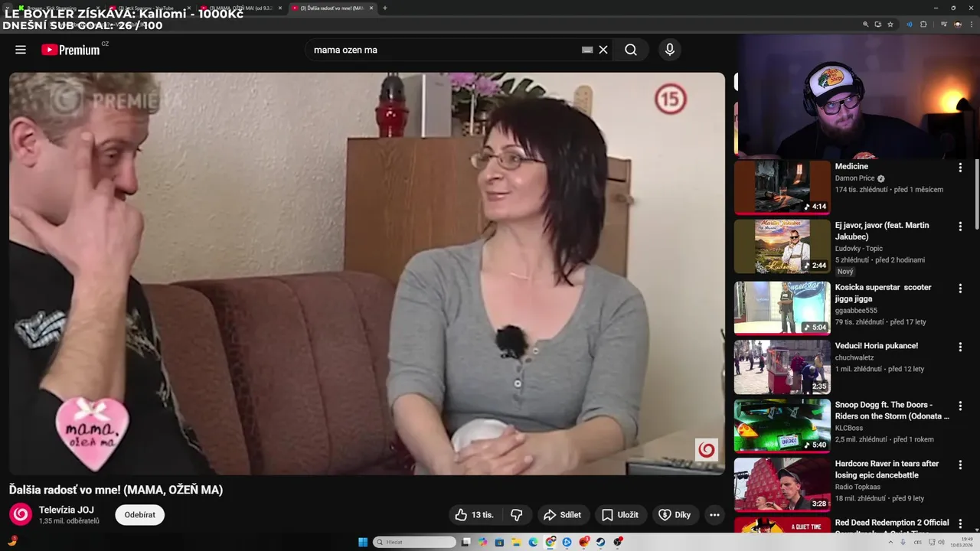Click the install app icon in address bar
Viewport: 980px width, 551px height.
click(878, 24)
